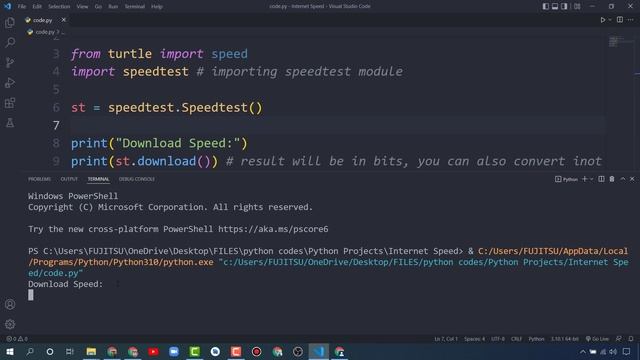Toggle secondary side bar layout button
This screenshot has width=640, height=360.
point(564,6)
